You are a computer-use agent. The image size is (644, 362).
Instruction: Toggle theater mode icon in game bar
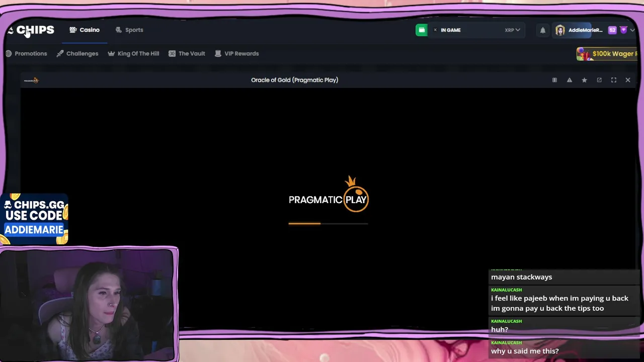pyautogui.click(x=554, y=80)
